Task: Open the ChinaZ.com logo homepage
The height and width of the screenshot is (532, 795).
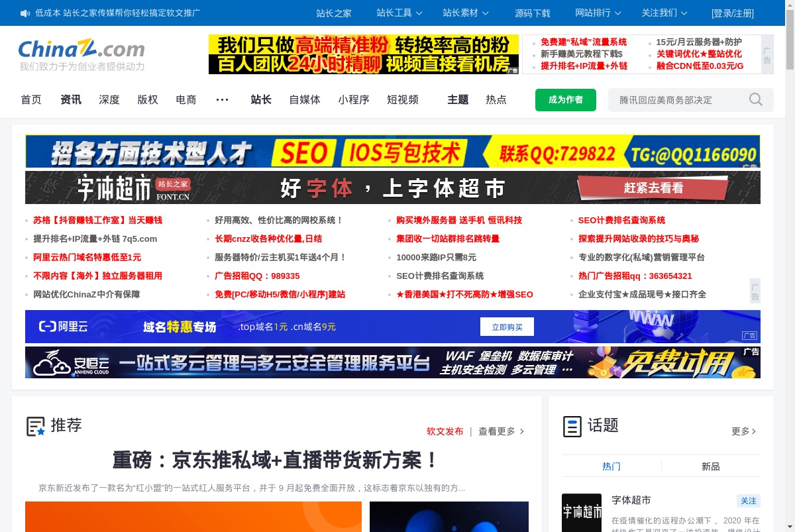Action: pyautogui.click(x=81, y=49)
